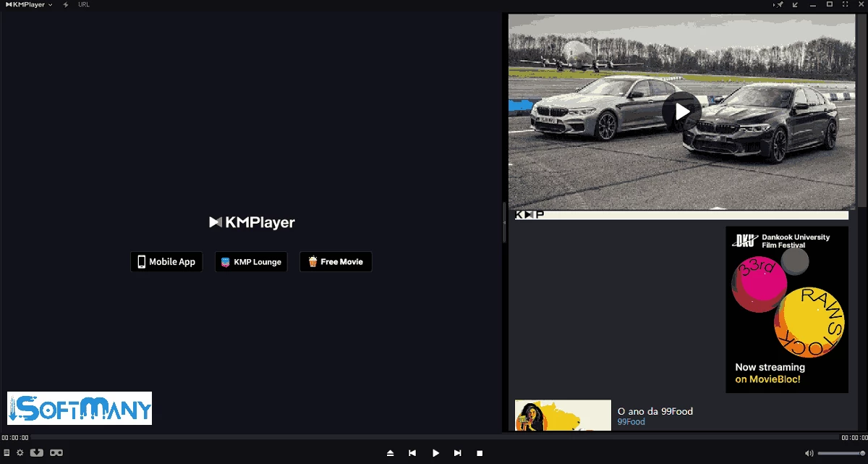
Task: Open the KMP Lounge button
Action: tap(251, 262)
